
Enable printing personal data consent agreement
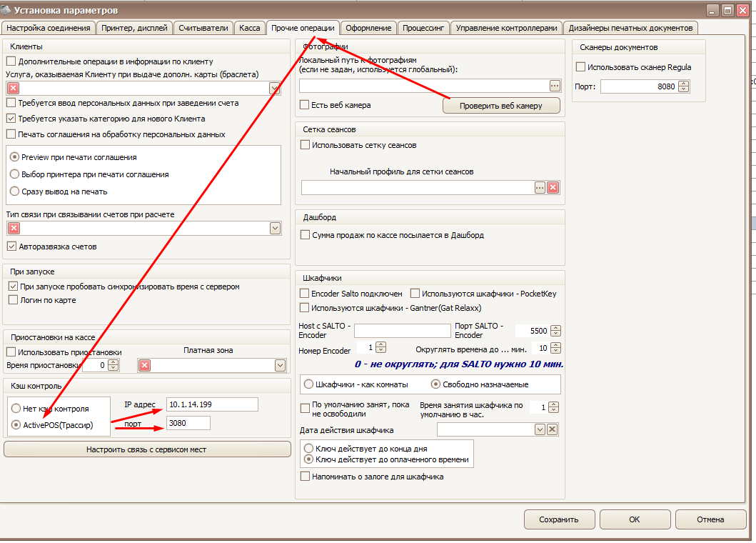click(11, 134)
